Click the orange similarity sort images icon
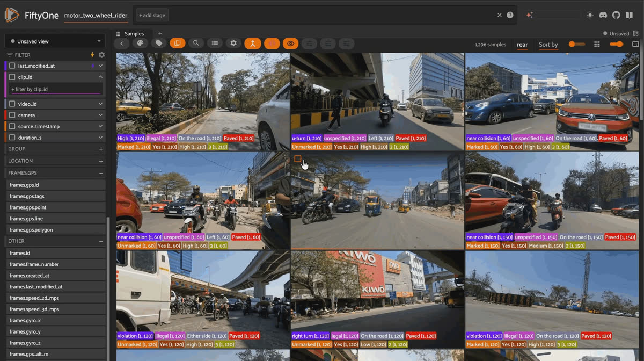Image resolution: width=644 pixels, height=361 pixels. click(x=178, y=44)
